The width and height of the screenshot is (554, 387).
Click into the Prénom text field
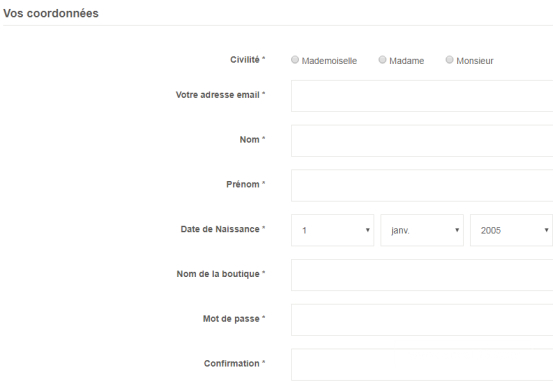pyautogui.click(x=422, y=186)
